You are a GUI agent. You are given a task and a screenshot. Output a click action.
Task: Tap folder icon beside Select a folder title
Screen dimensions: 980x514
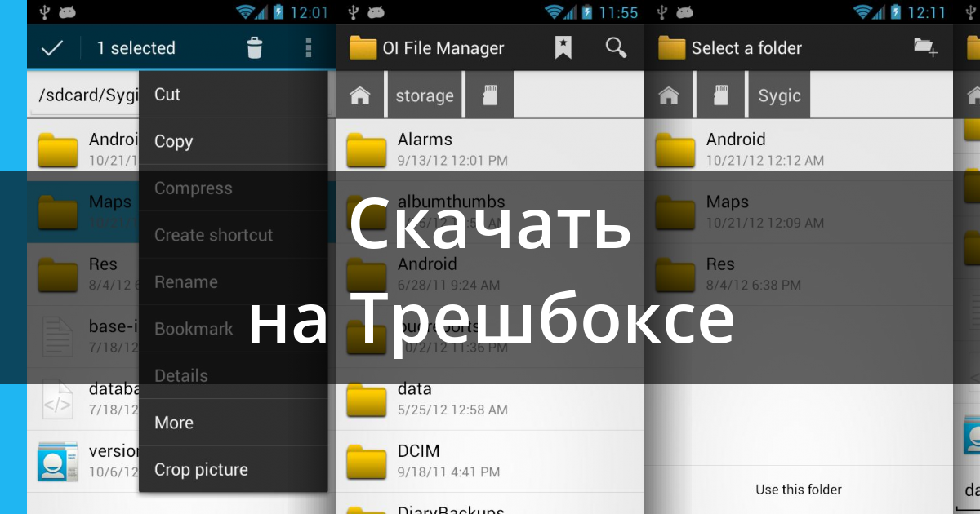(671, 48)
